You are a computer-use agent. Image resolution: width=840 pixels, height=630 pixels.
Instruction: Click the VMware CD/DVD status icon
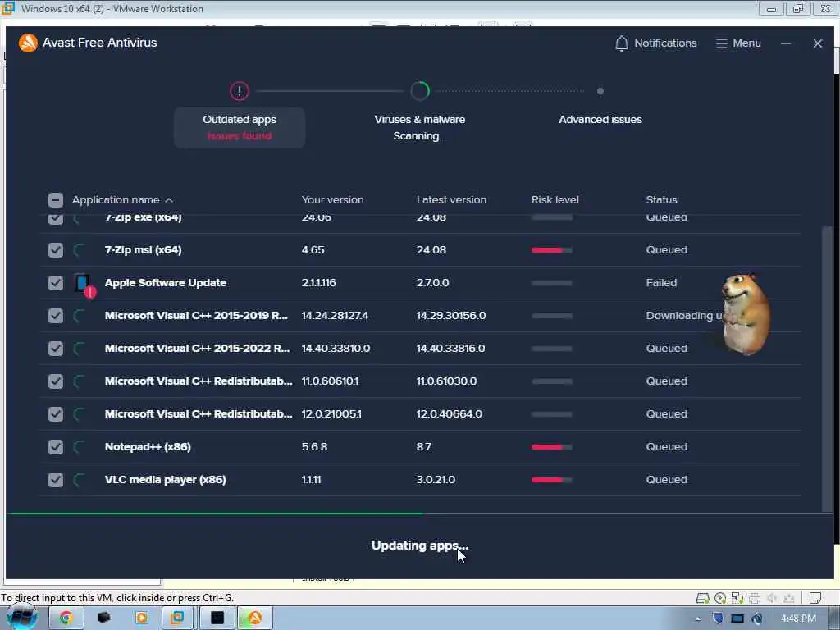tap(720, 598)
